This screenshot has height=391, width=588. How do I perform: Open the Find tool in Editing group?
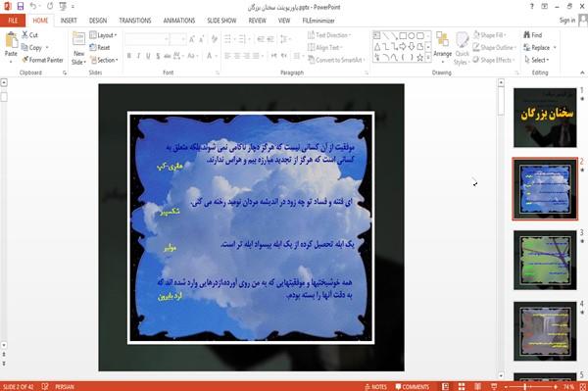coord(533,35)
